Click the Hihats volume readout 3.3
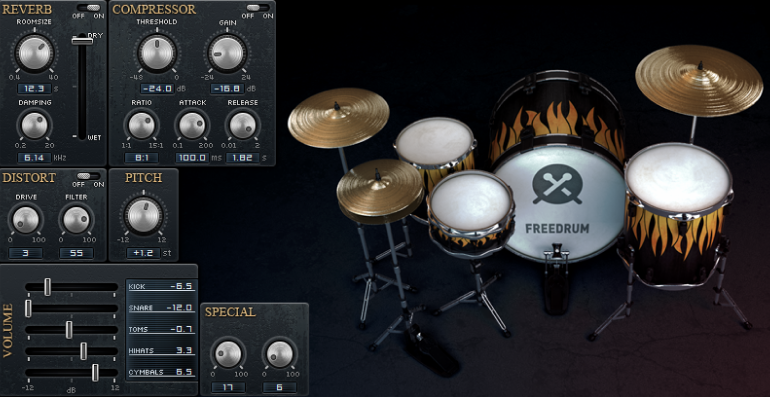 [x=161, y=350]
